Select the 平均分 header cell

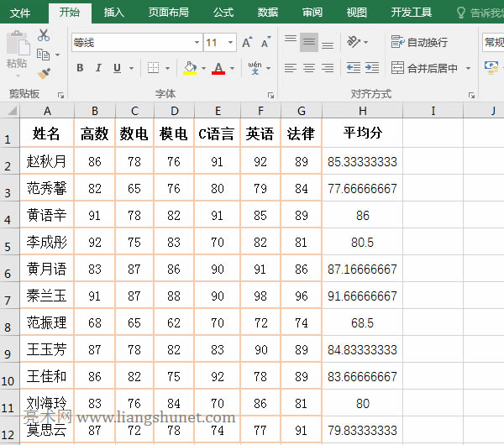click(x=362, y=133)
